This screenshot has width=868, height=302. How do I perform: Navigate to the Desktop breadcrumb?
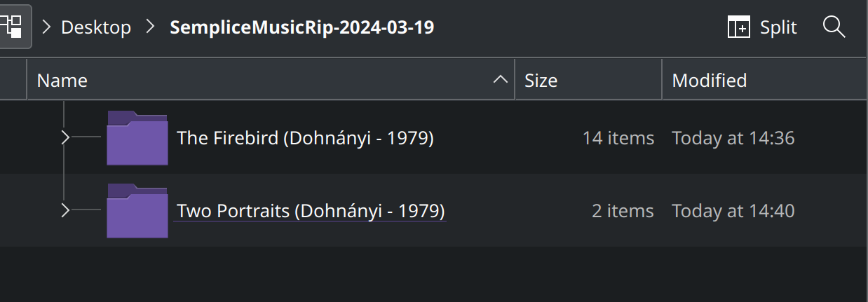point(96,27)
